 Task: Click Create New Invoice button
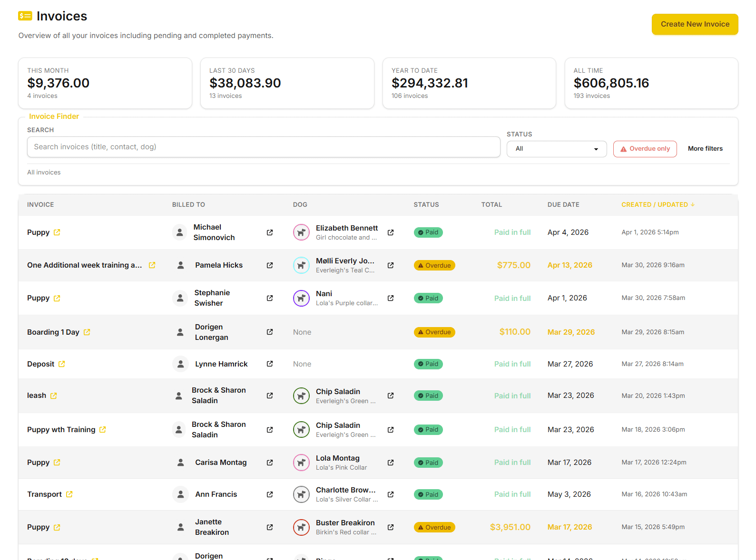(x=694, y=24)
